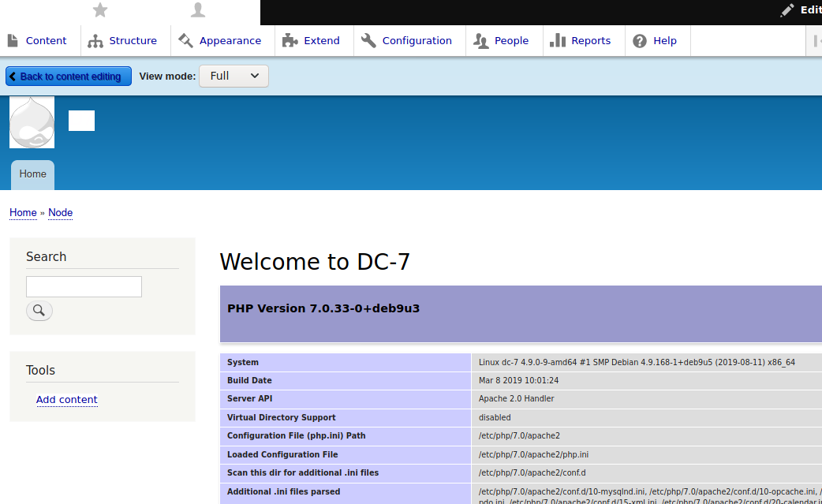Click the Build Date row label
This screenshot has width=822, height=504.
tap(249, 380)
